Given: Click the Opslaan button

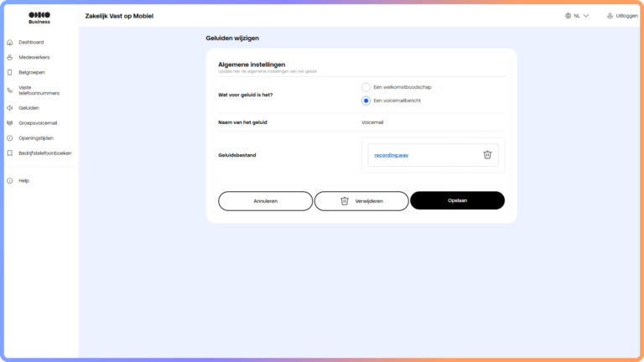Looking at the screenshot, I should click(x=457, y=200).
